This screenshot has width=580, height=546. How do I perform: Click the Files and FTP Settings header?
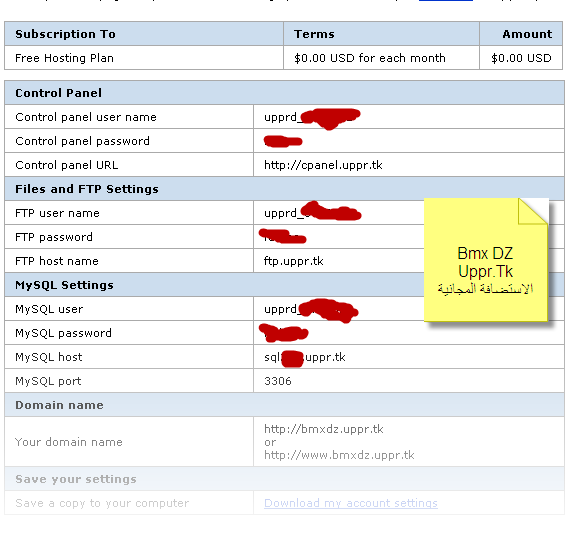284,189
